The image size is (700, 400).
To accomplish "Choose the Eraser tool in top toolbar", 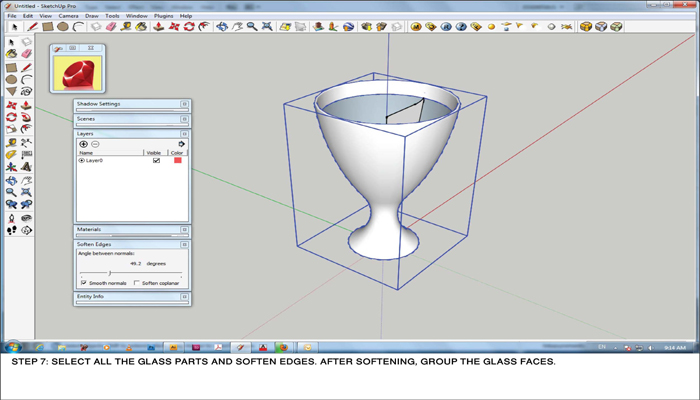I will (x=111, y=27).
